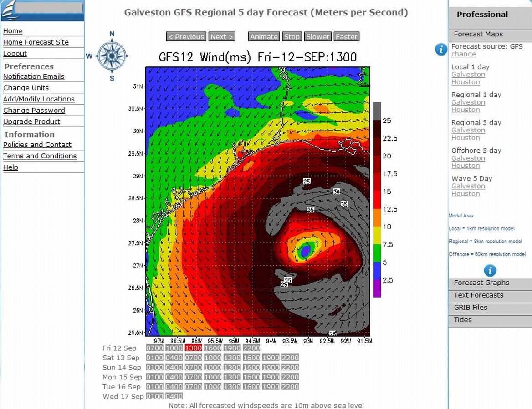This screenshot has width=532, height=409.
Task: Open Regional 5 day Houston map
Action: pyautogui.click(x=465, y=138)
